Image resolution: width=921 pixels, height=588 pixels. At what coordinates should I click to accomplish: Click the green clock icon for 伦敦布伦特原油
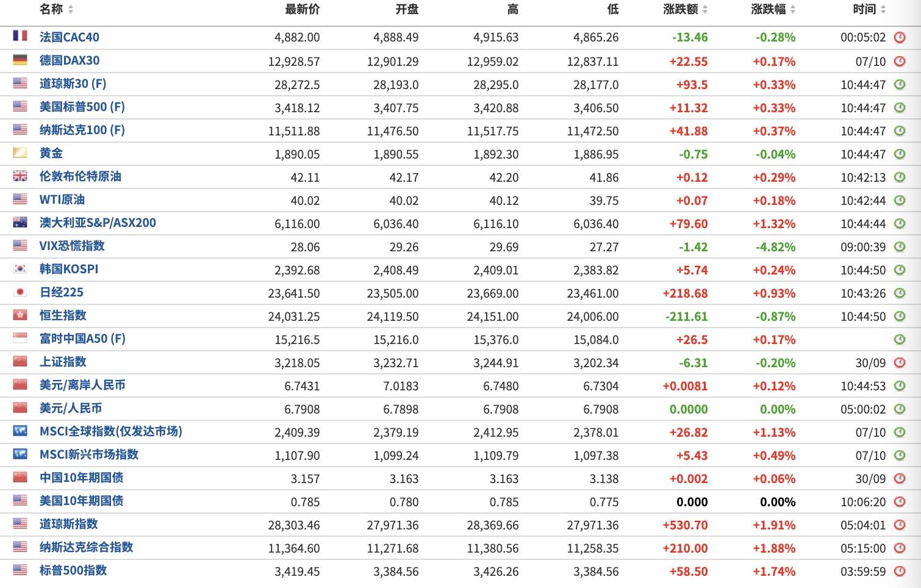[900, 177]
